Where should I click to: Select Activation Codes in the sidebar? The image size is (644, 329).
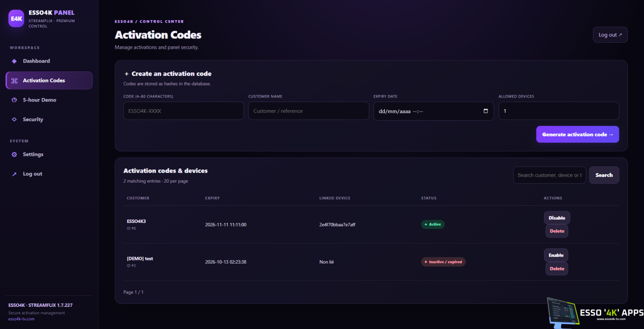click(49, 80)
